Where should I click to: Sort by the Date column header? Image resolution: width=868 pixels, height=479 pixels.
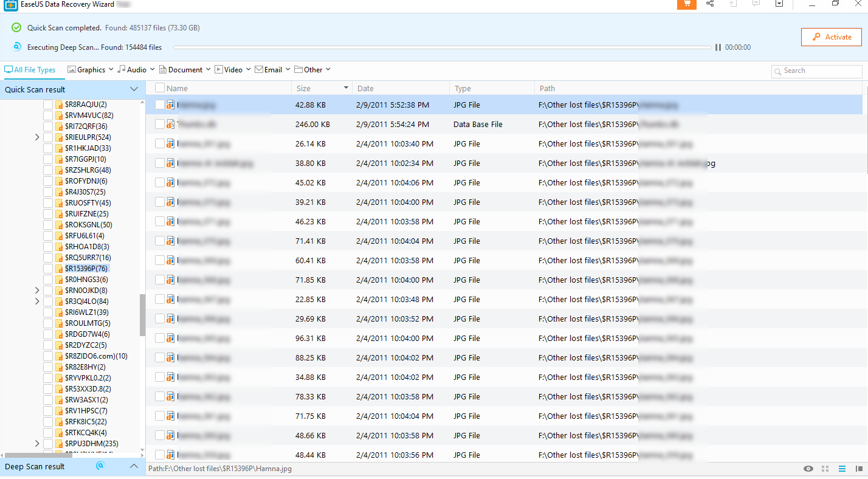[401, 88]
